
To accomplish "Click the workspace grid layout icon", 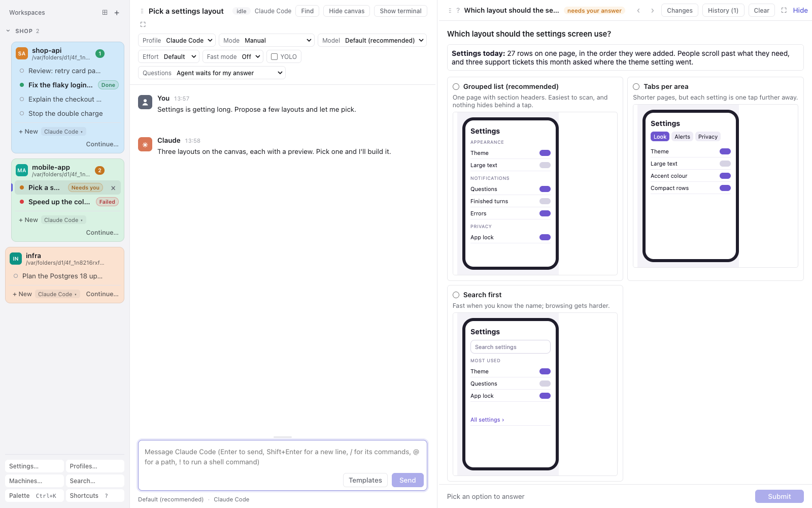I will [105, 13].
